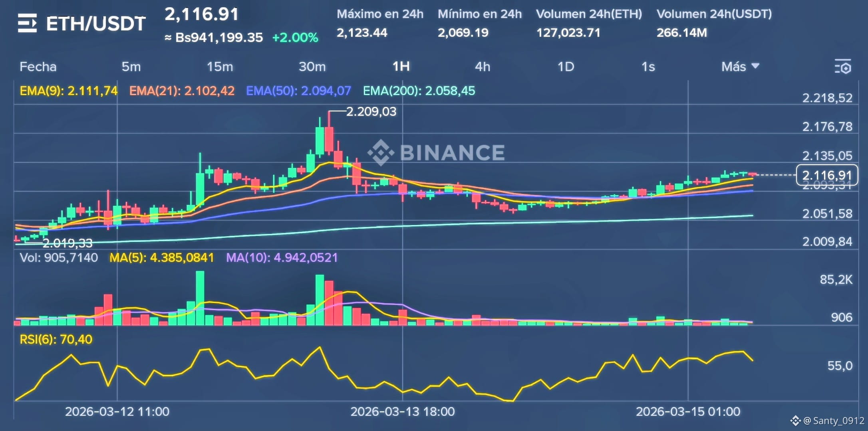Image resolution: width=868 pixels, height=431 pixels.
Task: Click the 2.135,05 price axis label
Action: point(827,156)
